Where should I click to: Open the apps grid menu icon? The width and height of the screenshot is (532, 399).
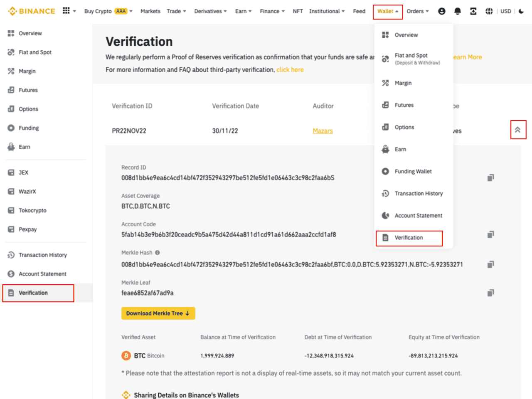66,11
